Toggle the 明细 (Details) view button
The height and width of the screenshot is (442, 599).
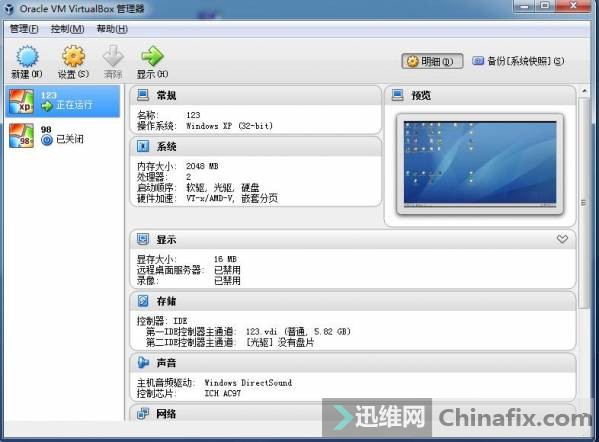[x=432, y=61]
